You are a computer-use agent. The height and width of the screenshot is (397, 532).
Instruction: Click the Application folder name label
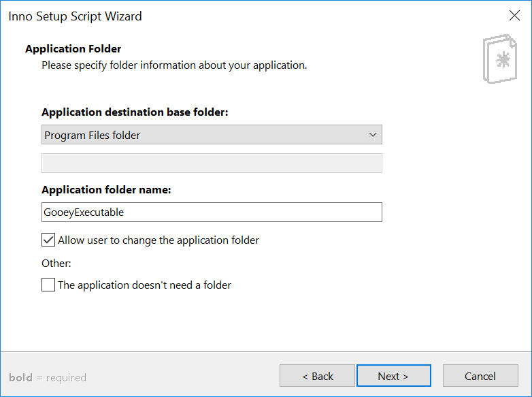[x=106, y=189]
